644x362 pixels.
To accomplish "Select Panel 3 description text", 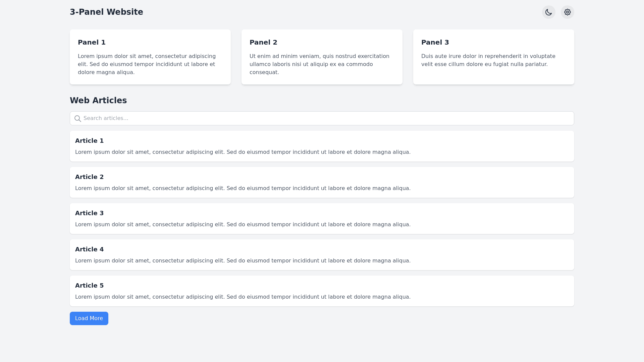I will coord(488,60).
